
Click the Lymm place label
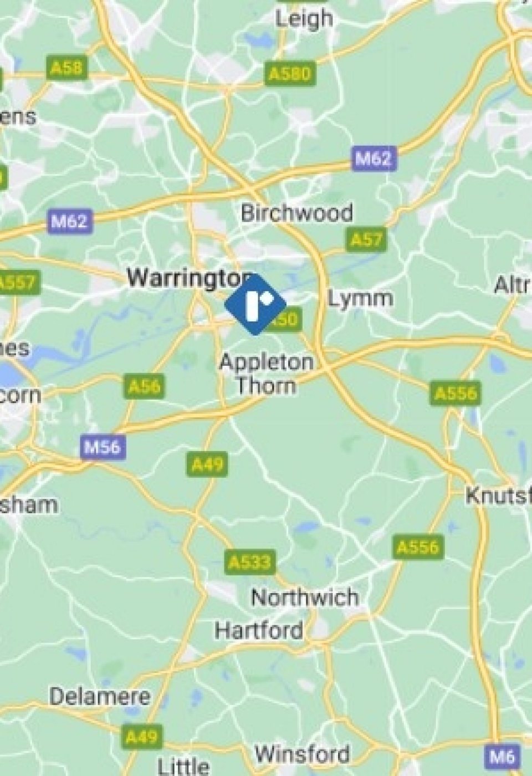(x=360, y=299)
